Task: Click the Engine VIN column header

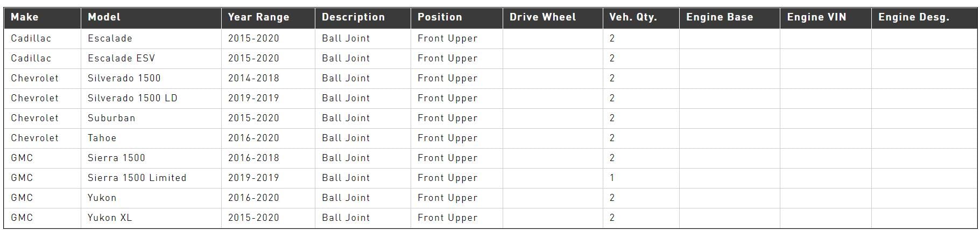Action: pyautogui.click(x=816, y=17)
